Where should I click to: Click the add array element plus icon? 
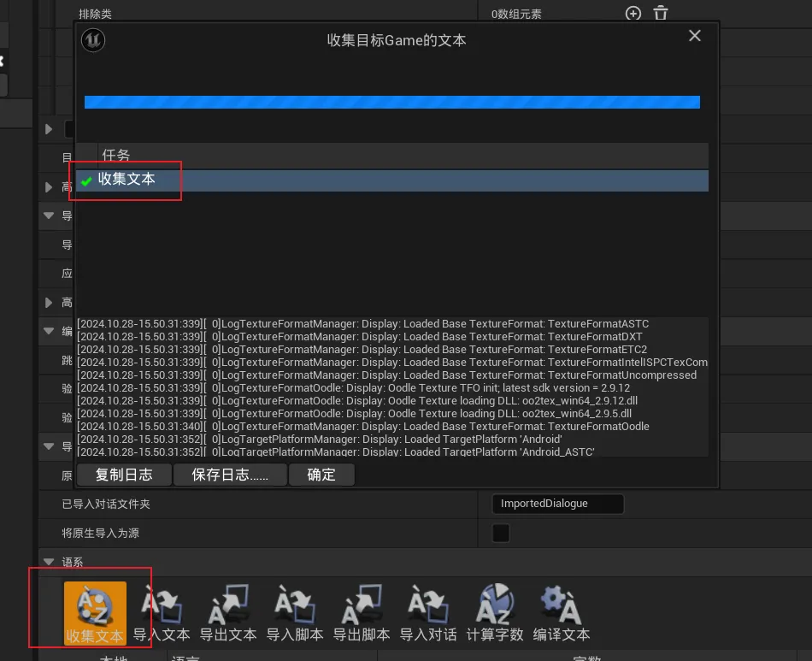click(x=633, y=14)
